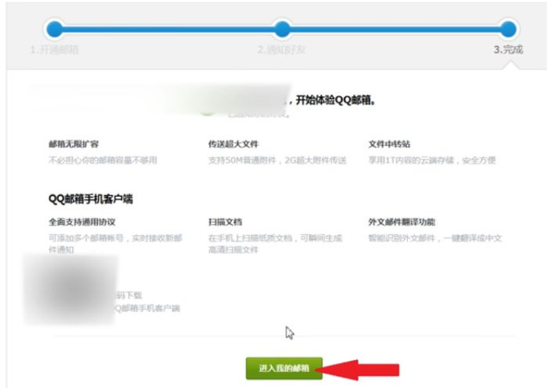Click the 全面支持通用协议 heading

[82, 222]
